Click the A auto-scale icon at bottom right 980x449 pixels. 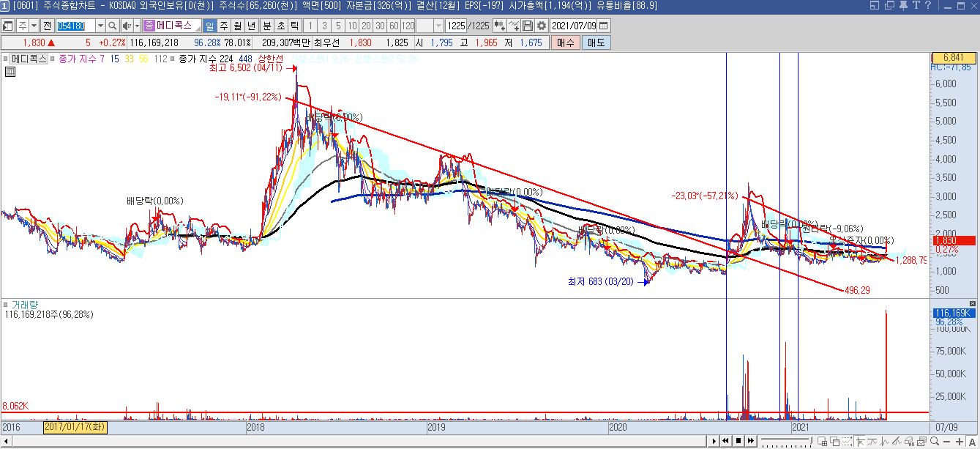[x=972, y=442]
